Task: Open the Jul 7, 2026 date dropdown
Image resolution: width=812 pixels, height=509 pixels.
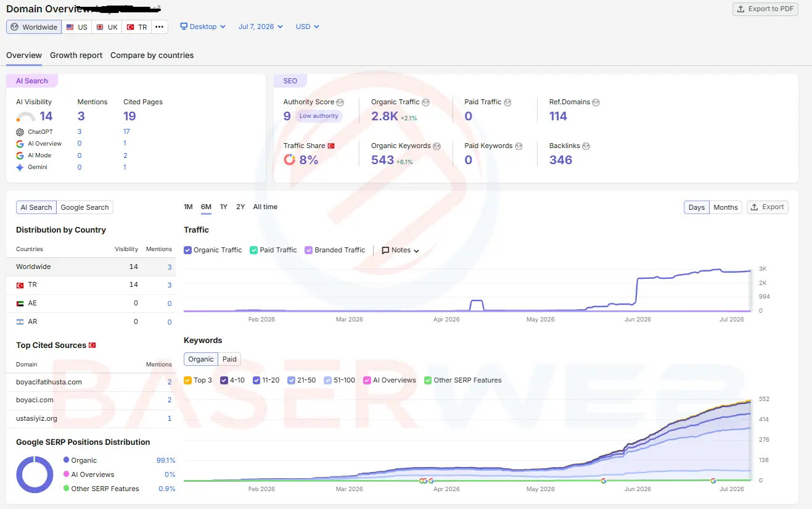Action: [x=261, y=27]
